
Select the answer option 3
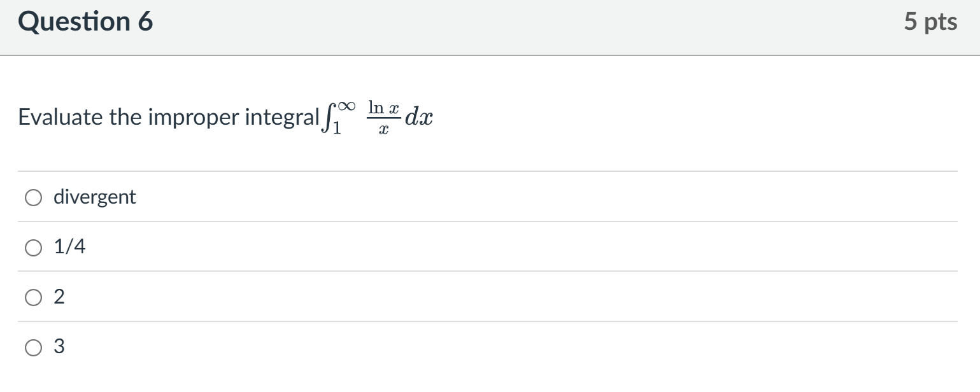[x=32, y=347]
